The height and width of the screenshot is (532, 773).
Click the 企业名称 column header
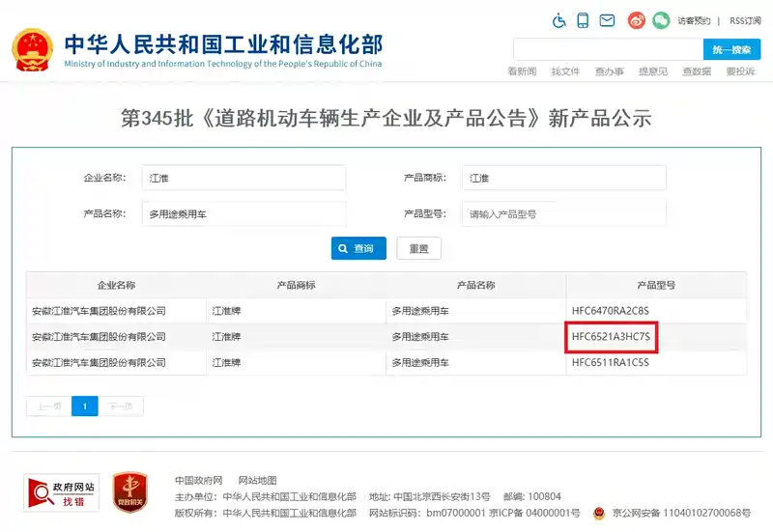coord(116,285)
